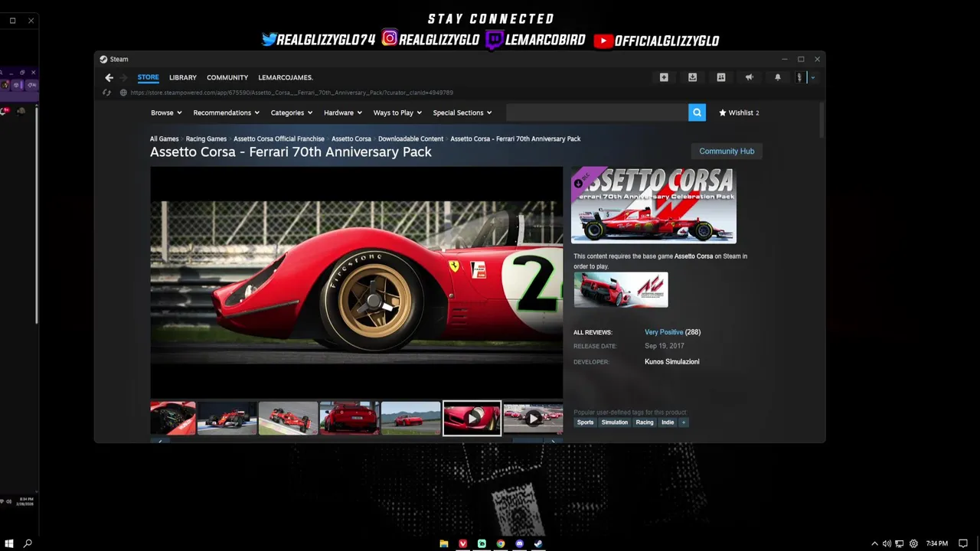
Task: Click the Assetto Corsa breadcrumb link
Action: [x=351, y=139]
